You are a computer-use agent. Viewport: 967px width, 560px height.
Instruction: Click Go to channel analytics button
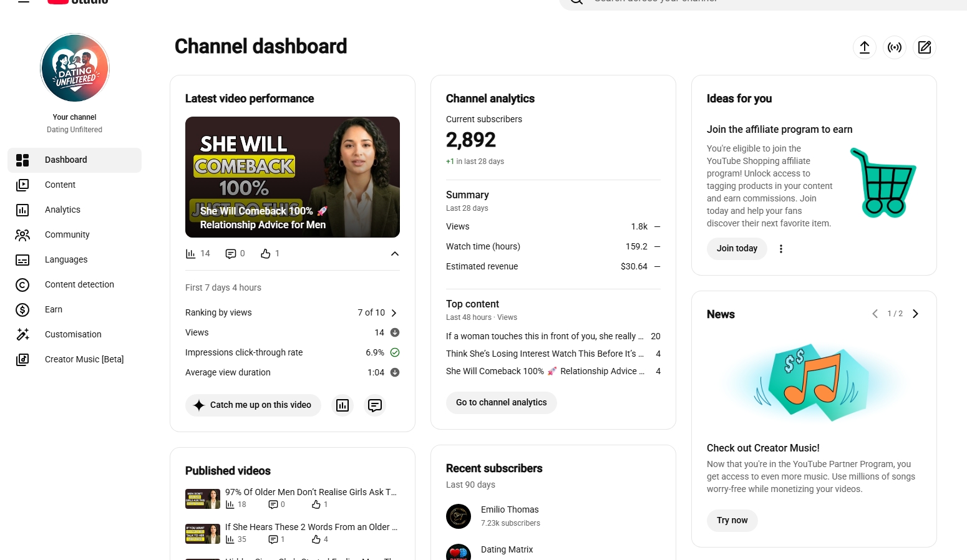pos(502,403)
